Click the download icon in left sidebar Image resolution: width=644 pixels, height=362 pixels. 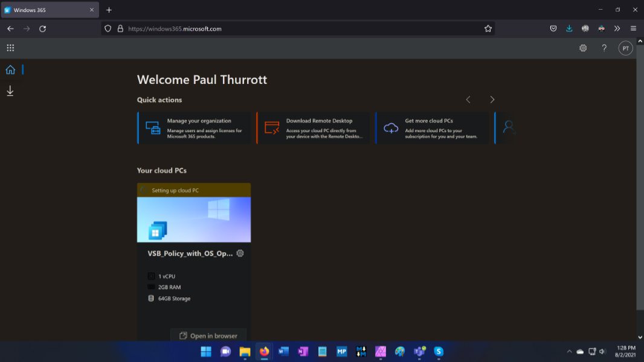(x=10, y=91)
